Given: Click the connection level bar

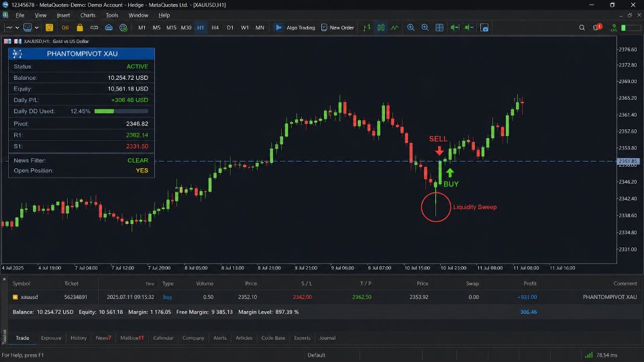Looking at the screenshot, I should (631, 27).
